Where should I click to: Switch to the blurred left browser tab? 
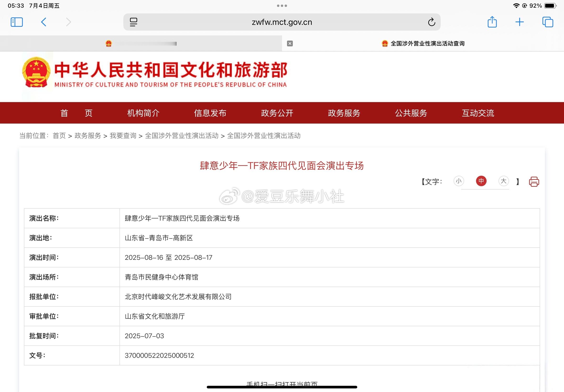[141, 44]
